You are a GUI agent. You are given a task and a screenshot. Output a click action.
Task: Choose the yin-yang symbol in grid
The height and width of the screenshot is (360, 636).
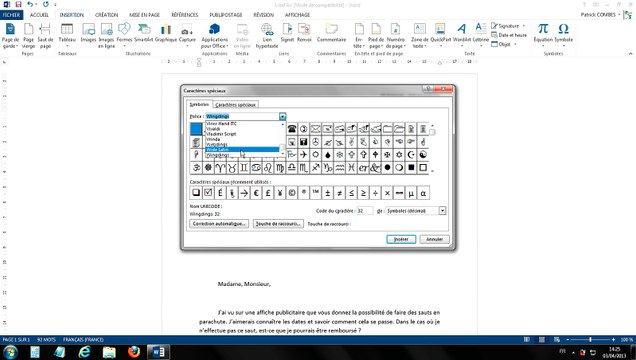pyautogui.click(x=423, y=154)
